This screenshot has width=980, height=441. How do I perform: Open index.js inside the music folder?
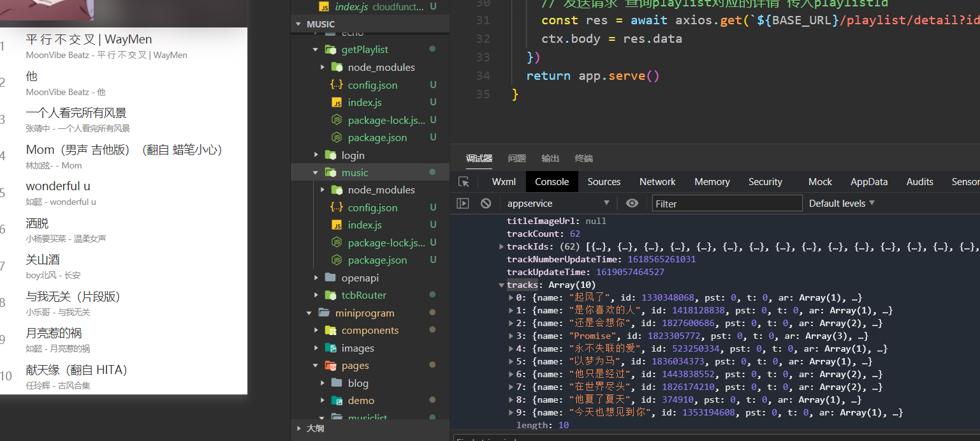[364, 225]
